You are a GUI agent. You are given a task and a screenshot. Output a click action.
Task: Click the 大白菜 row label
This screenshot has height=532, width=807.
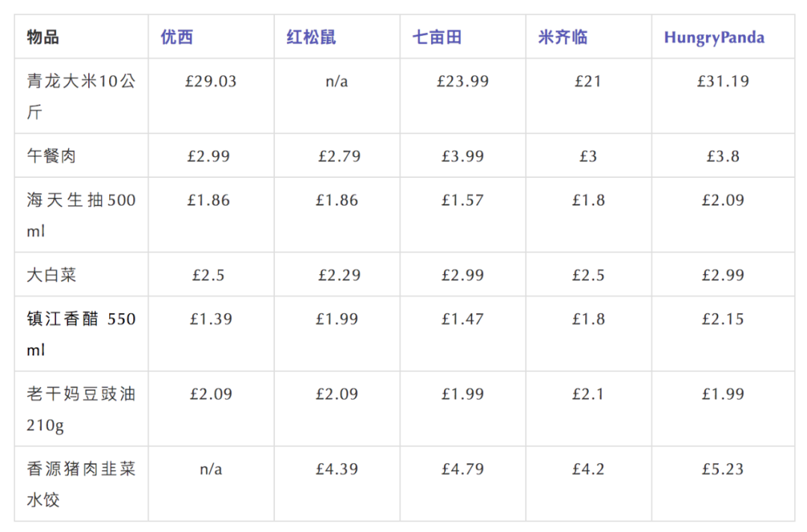tap(52, 275)
